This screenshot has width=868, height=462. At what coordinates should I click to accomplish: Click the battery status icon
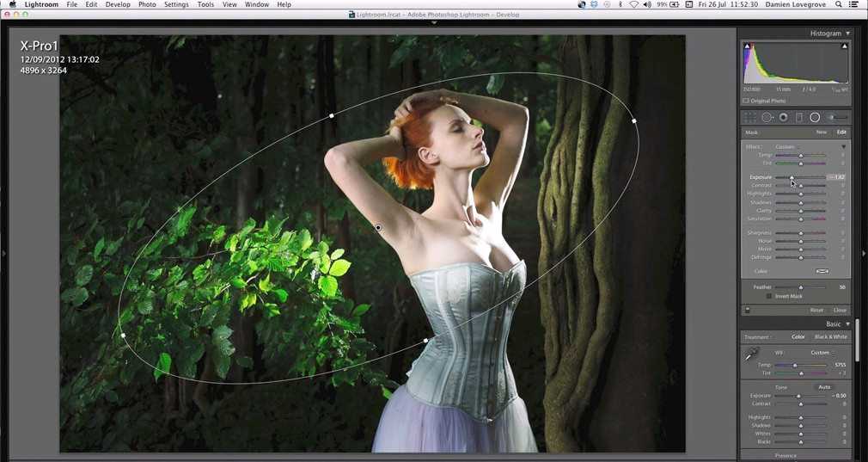tap(675, 4)
